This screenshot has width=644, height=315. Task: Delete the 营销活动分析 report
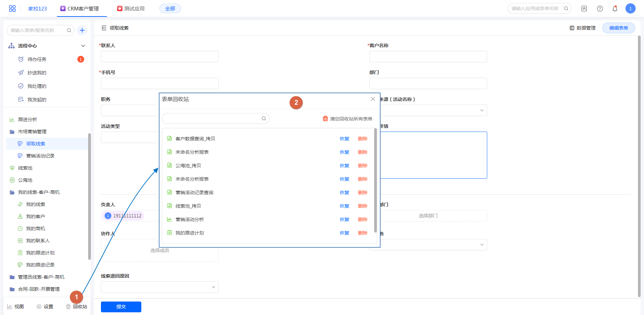(x=362, y=219)
